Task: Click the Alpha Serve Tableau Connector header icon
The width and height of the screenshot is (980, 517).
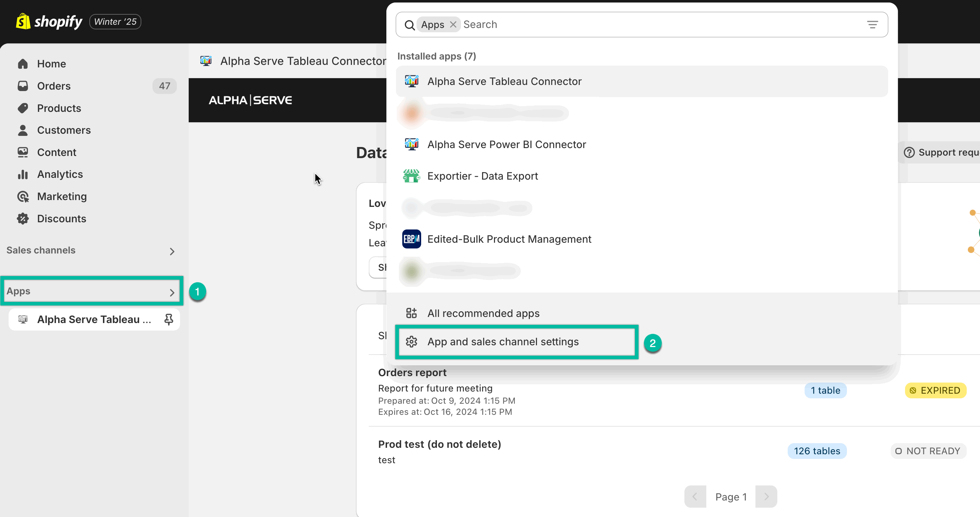Action: coord(206,61)
